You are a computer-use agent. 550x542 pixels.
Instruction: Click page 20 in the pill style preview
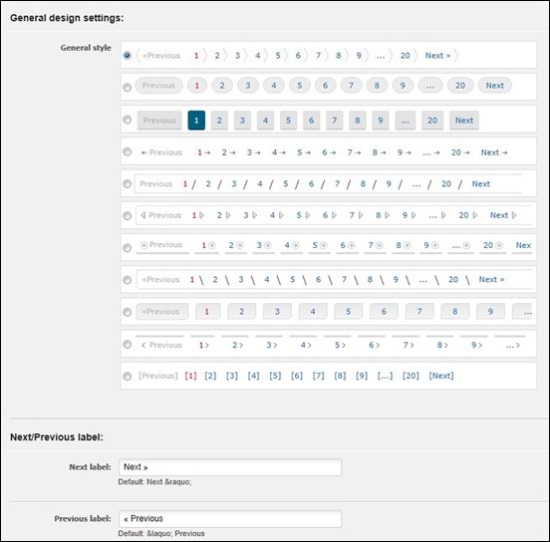(x=460, y=85)
